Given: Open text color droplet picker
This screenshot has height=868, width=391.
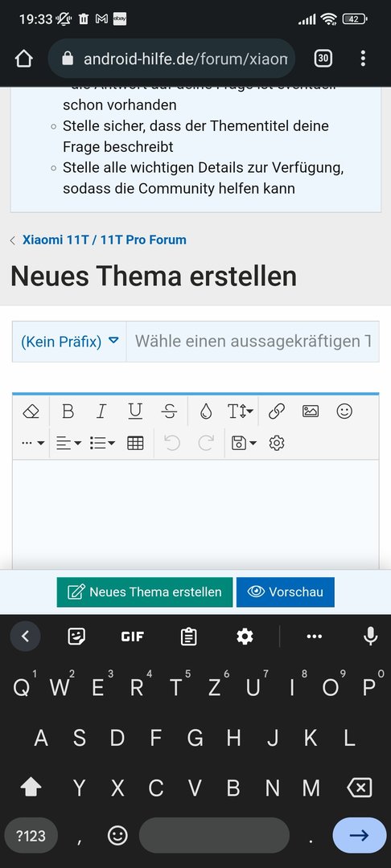Looking at the screenshot, I should point(206,411).
